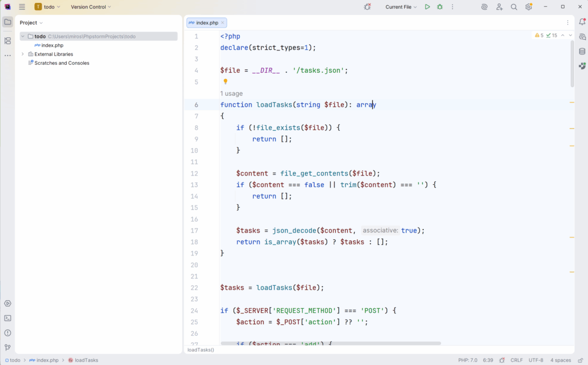Open more run actions menu
The width and height of the screenshot is (588, 365).
(x=452, y=7)
